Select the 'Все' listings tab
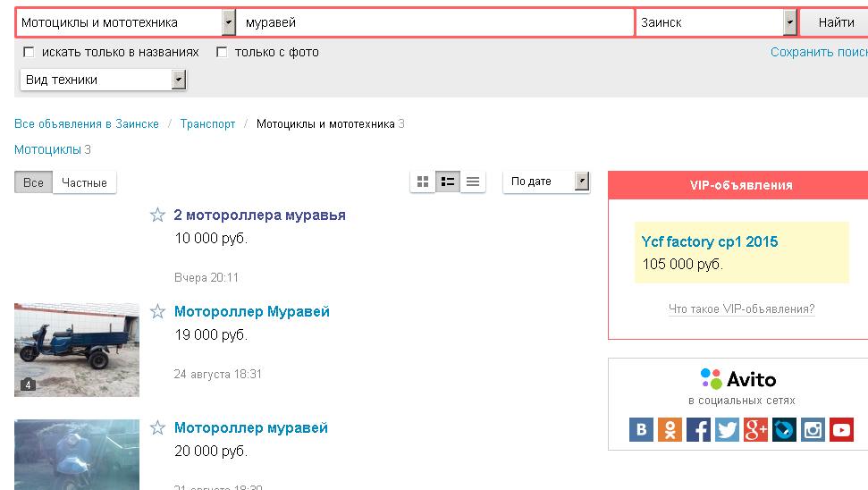 point(33,182)
